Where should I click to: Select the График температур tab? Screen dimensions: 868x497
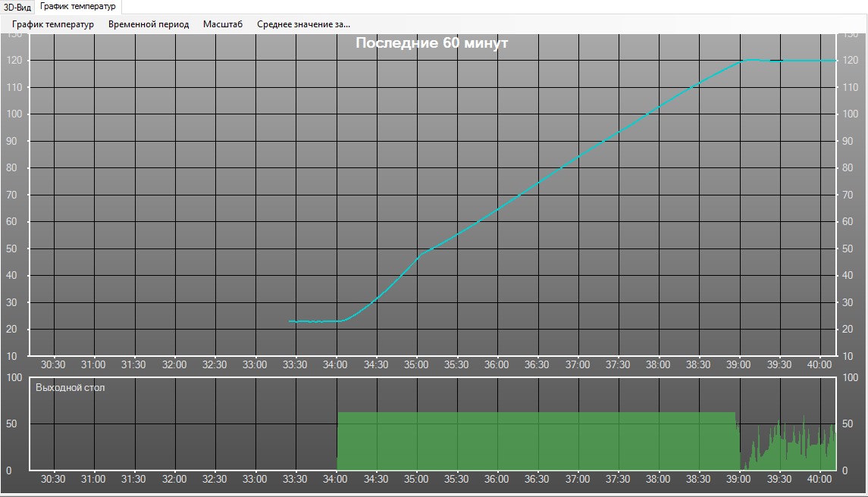click(78, 6)
